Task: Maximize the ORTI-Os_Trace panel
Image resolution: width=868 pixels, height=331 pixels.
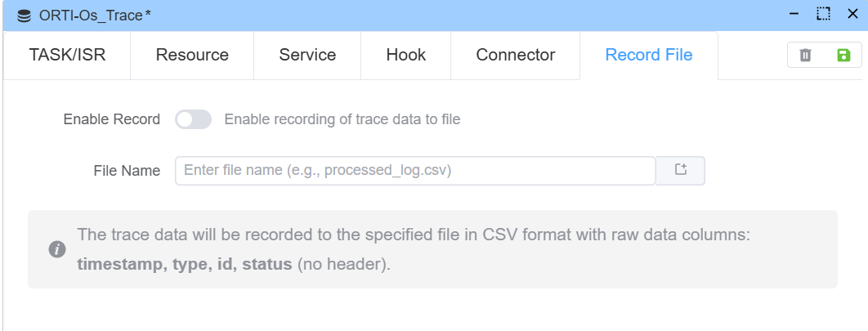Action: tap(823, 14)
